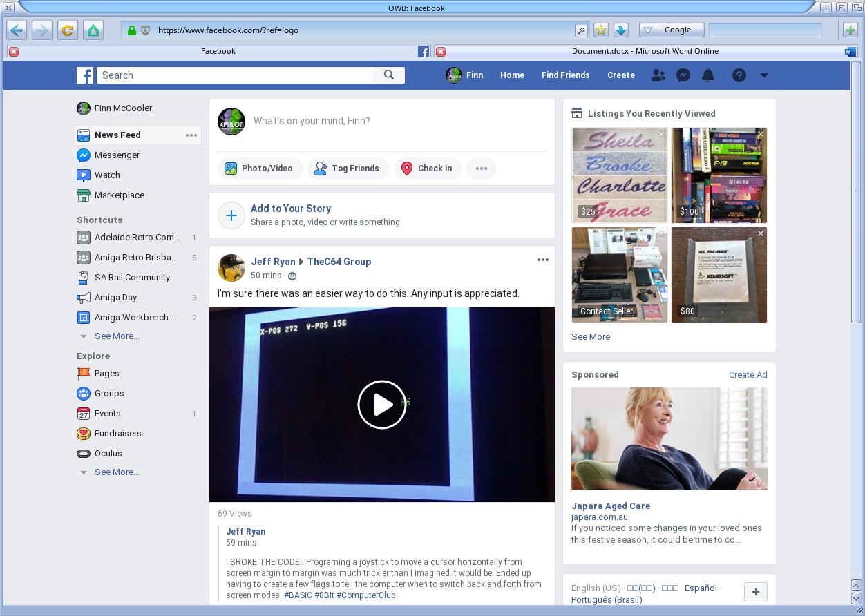865x616 pixels.
Task: Open the page zoom magnifier in address bar
Action: [581, 30]
